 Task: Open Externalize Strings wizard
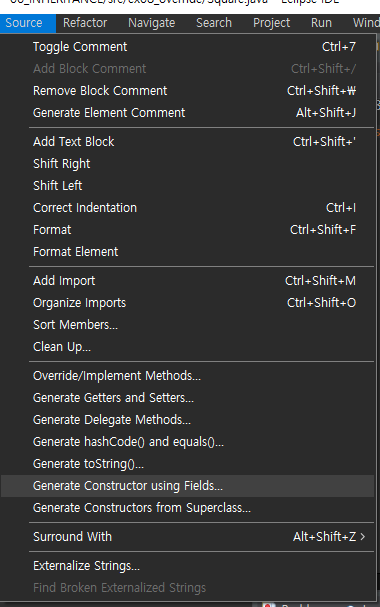[188, 566]
